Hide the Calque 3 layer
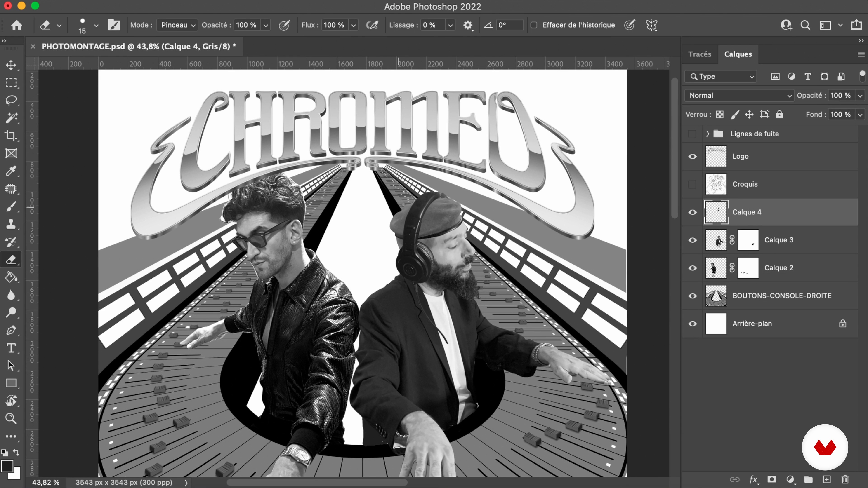868x488 pixels. 692,240
